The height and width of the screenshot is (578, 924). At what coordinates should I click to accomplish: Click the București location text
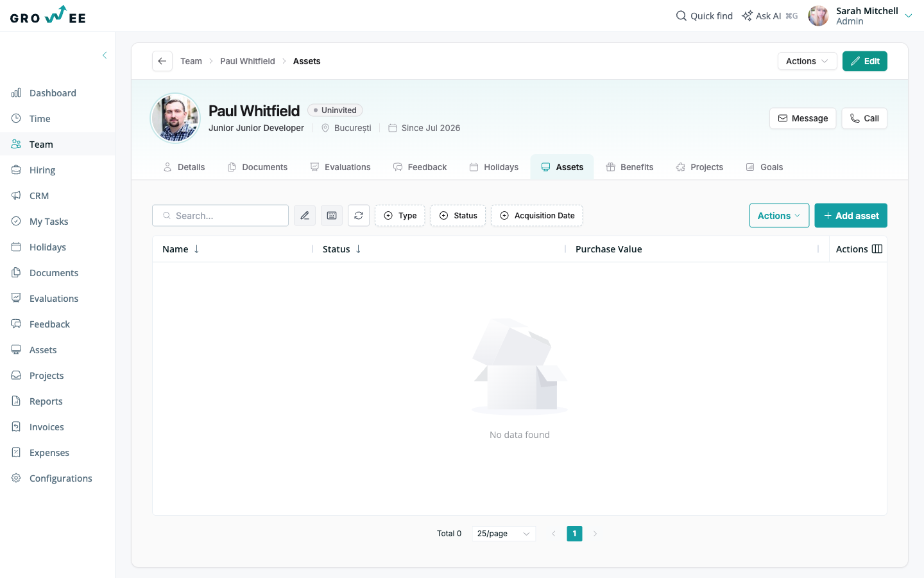[353, 128]
